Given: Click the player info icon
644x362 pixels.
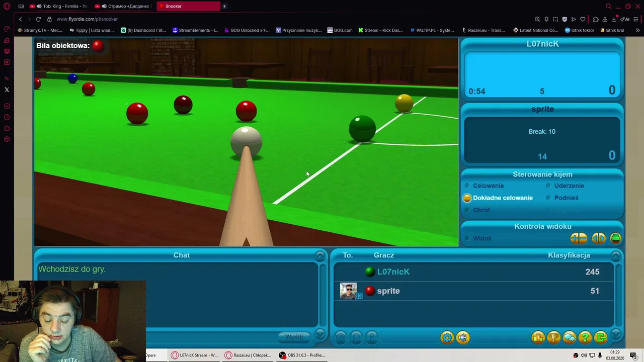Looking at the screenshot, I should pos(372,337).
